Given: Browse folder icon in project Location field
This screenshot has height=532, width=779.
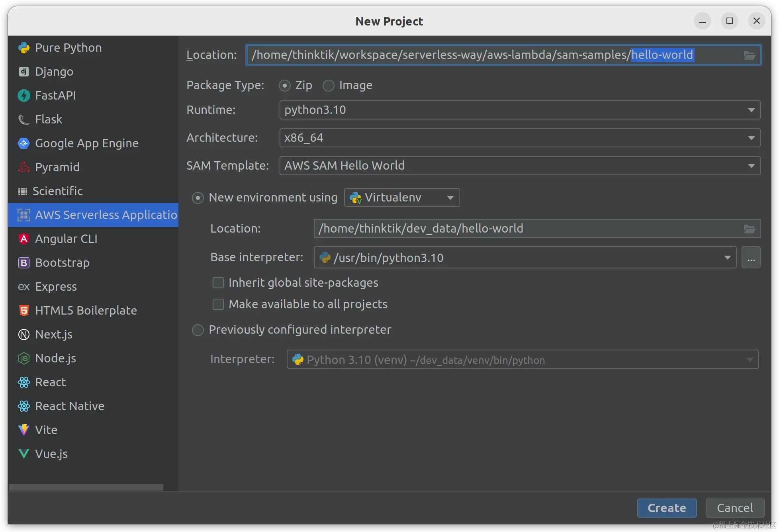Looking at the screenshot, I should click(x=749, y=55).
